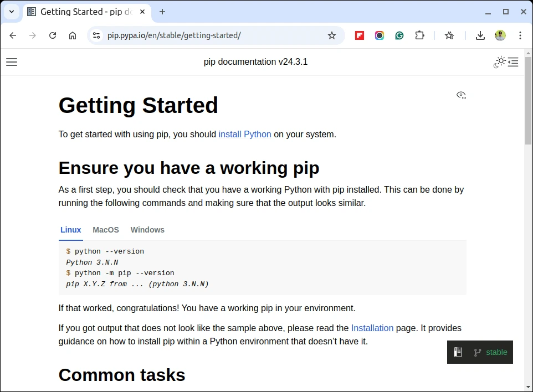Click the Grammarly extension icon
Viewport: 533px width, 392px height.
click(399, 35)
